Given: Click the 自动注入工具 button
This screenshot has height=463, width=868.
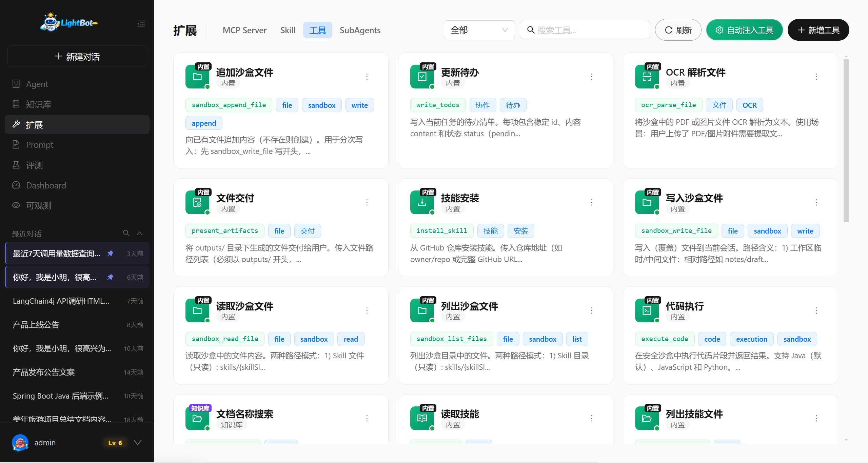Looking at the screenshot, I should [x=745, y=30].
